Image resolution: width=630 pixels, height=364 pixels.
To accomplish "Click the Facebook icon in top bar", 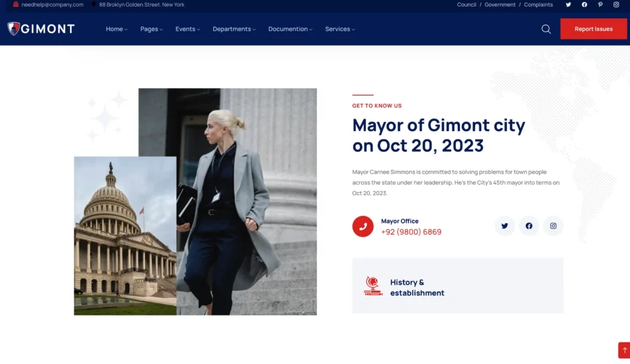I will point(584,5).
